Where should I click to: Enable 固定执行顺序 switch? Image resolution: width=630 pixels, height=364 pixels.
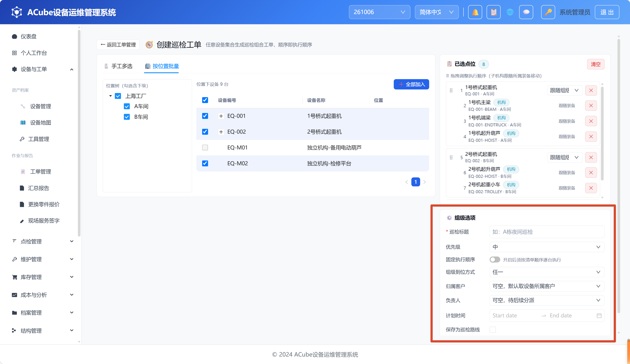495,260
